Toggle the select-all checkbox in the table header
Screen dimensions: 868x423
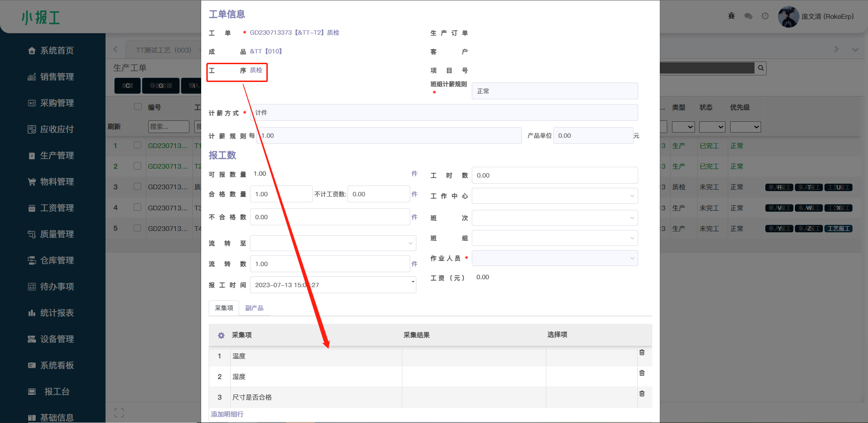click(138, 107)
